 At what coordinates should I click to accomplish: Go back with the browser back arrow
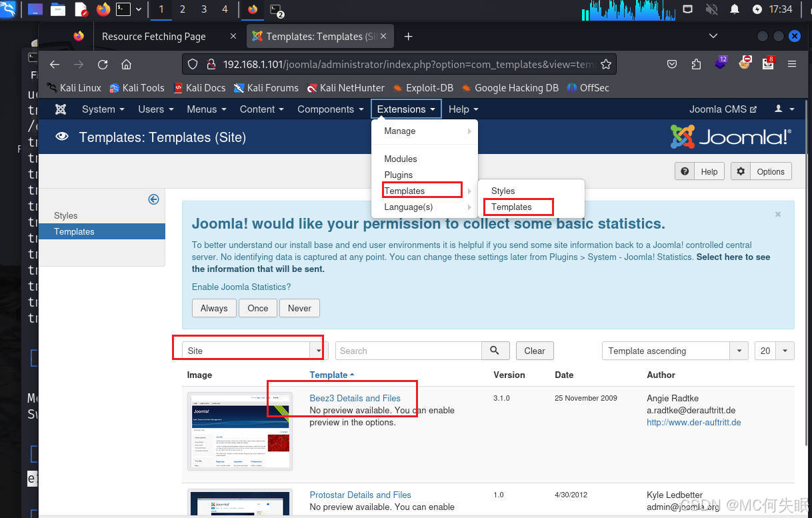click(55, 64)
